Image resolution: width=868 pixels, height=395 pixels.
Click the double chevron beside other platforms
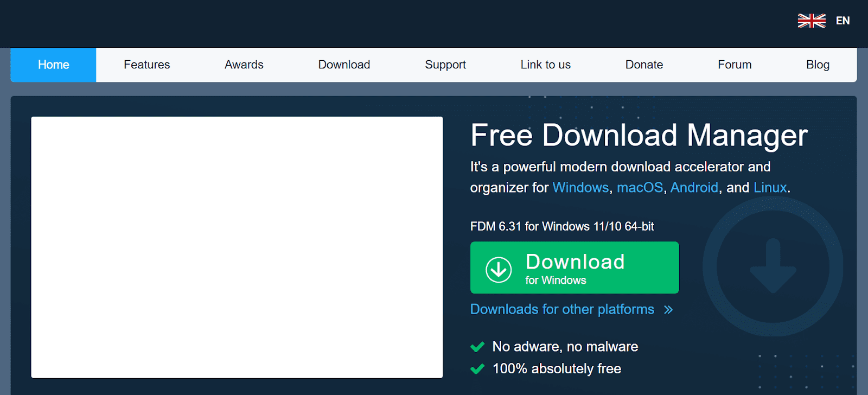668,310
